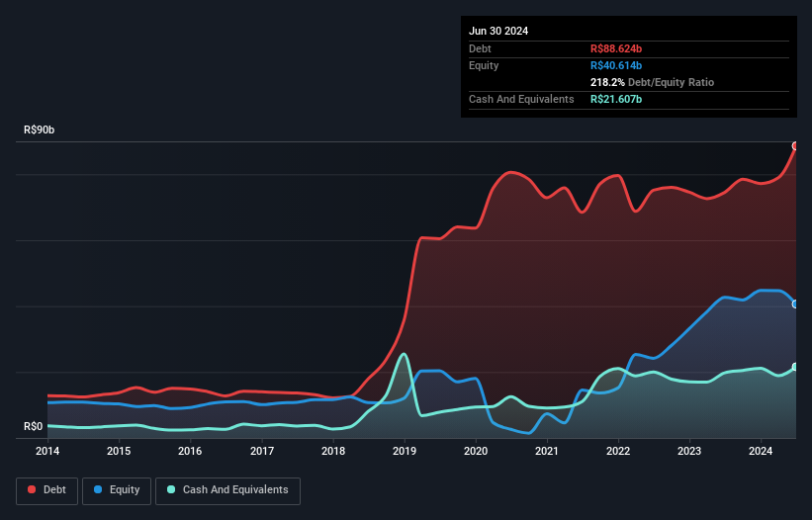Click the 2016 x-axis label
The width and height of the screenshot is (812, 520).
[190, 451]
